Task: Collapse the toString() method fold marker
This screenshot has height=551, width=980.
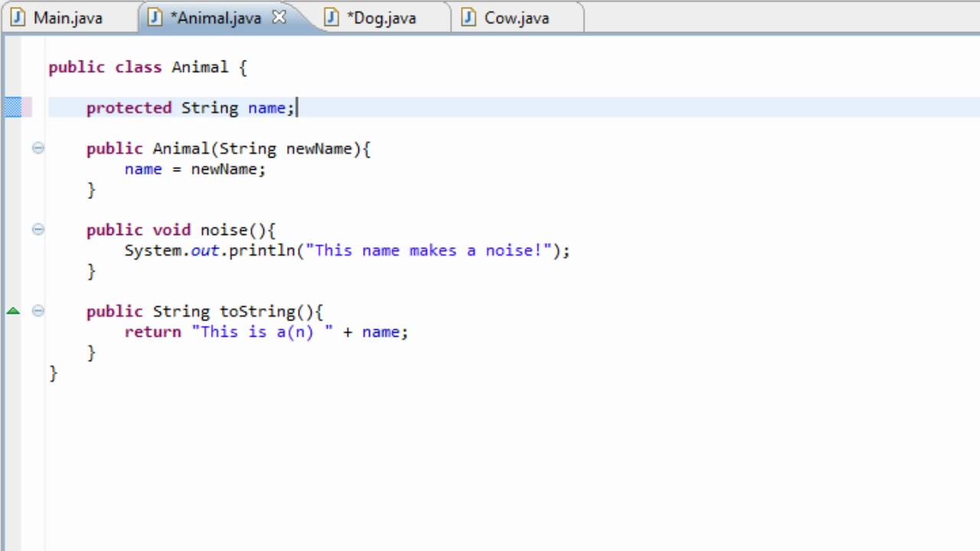Action: coord(38,311)
